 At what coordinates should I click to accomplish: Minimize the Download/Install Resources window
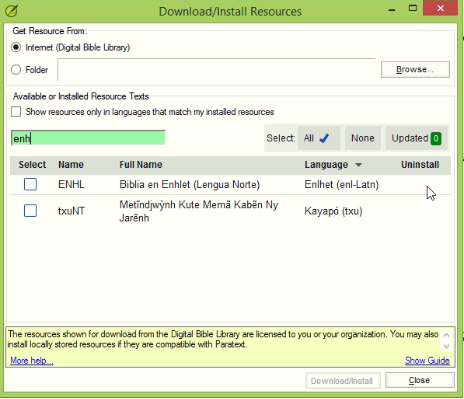tap(392, 10)
